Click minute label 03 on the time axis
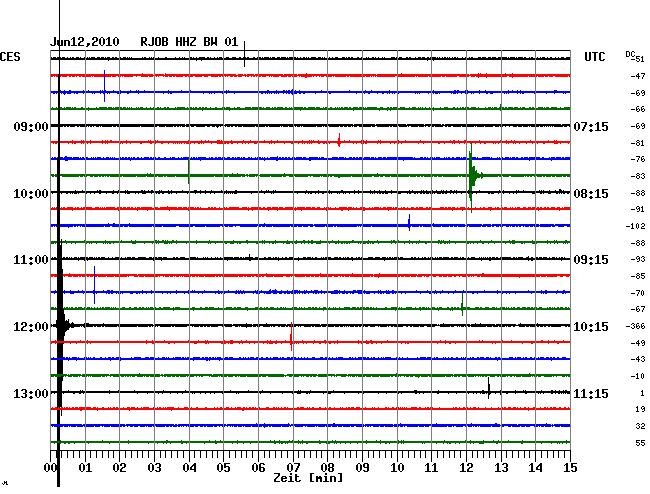 pos(154,467)
